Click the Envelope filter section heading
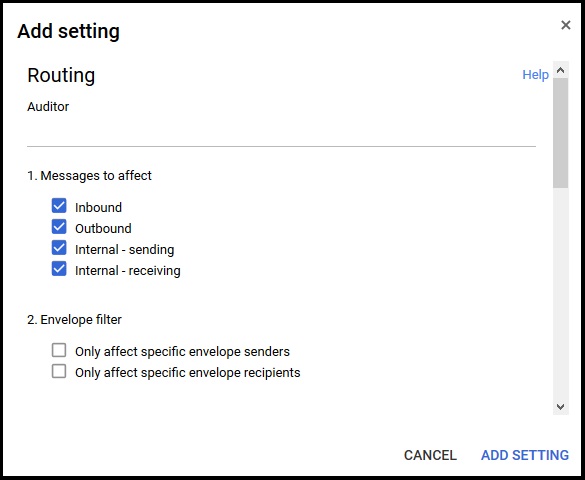Viewport: 585px width, 480px height. tap(74, 320)
